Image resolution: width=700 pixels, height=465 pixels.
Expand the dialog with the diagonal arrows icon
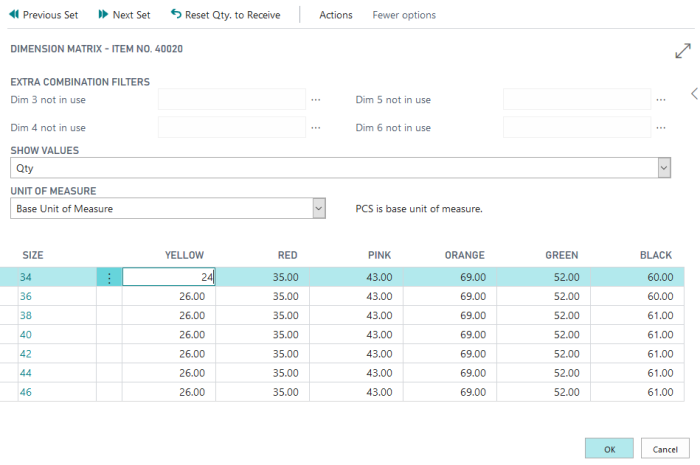pyautogui.click(x=683, y=51)
